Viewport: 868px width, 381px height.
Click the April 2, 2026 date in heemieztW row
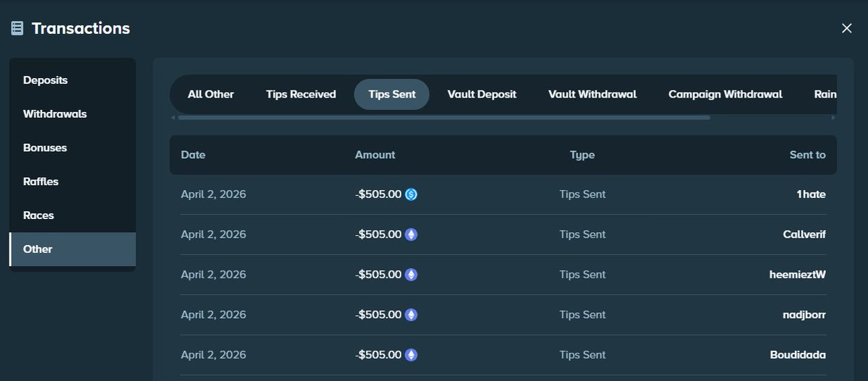pos(213,275)
